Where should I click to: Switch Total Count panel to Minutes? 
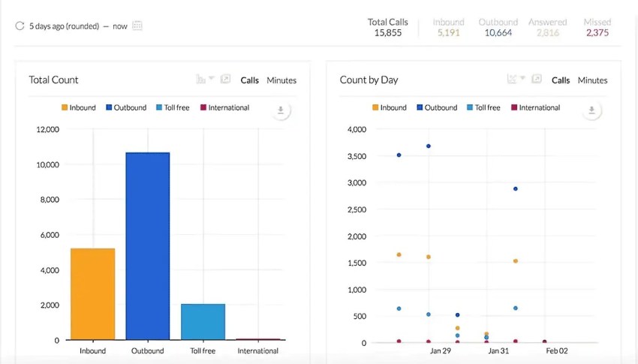[x=281, y=80]
